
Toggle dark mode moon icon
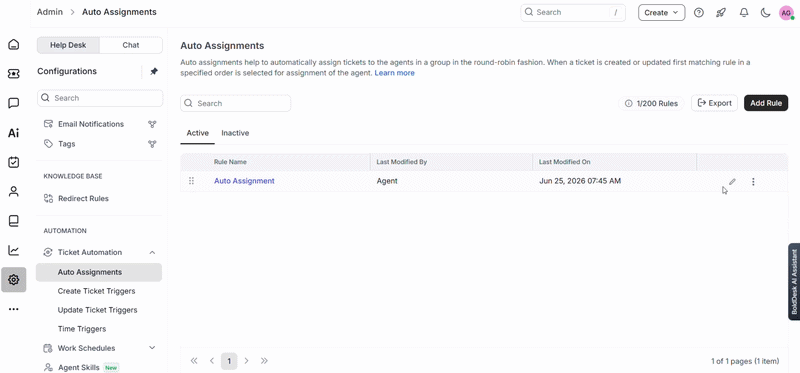(765, 13)
